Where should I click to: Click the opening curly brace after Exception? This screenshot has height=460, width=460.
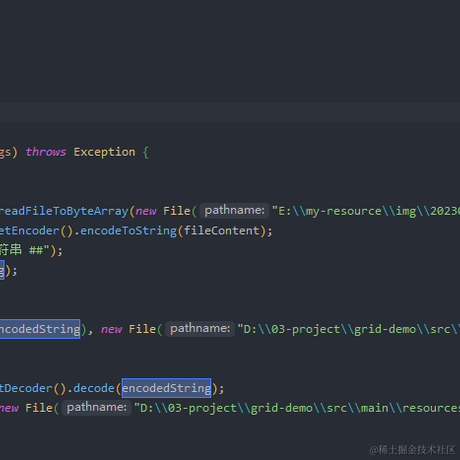point(146,152)
